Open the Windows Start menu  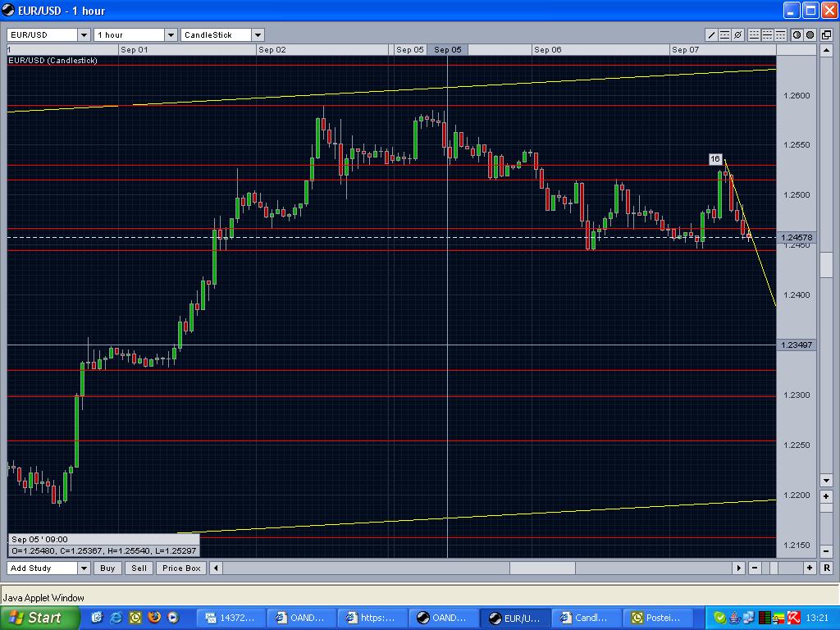click(x=40, y=618)
